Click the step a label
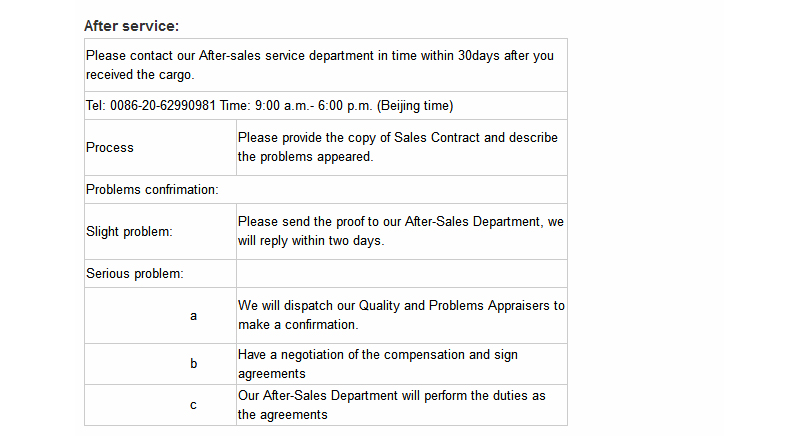Image resolution: width=800 pixels, height=446 pixels. click(193, 316)
